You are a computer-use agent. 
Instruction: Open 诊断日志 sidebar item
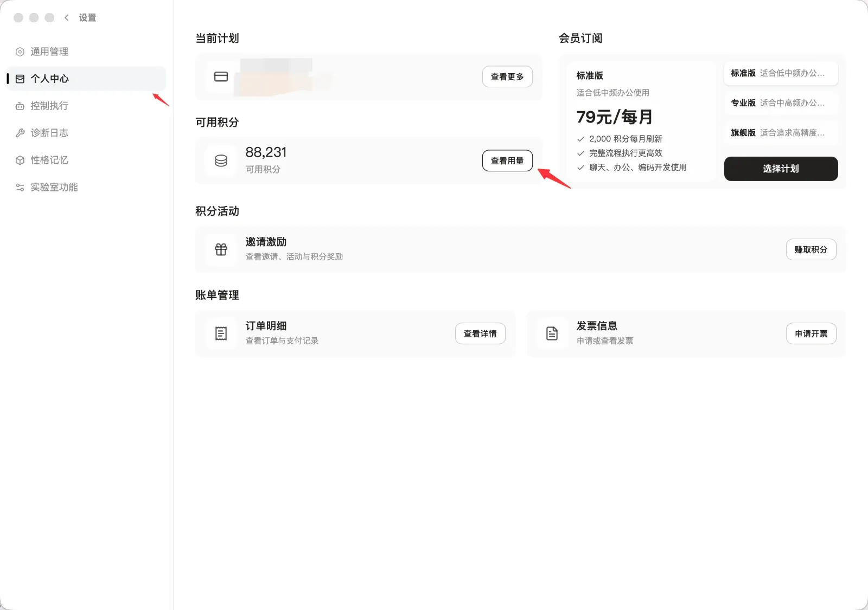(87, 133)
